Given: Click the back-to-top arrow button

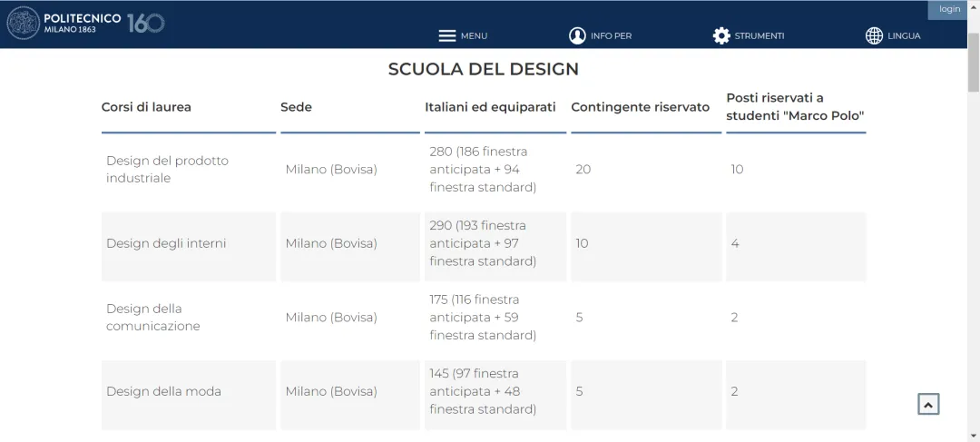Looking at the screenshot, I should tap(928, 405).
